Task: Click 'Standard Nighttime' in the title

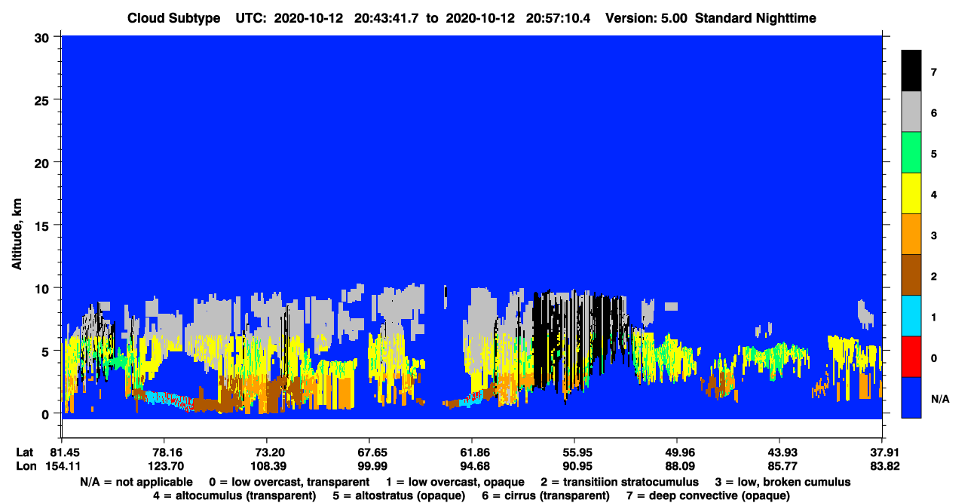Action: tap(755, 18)
